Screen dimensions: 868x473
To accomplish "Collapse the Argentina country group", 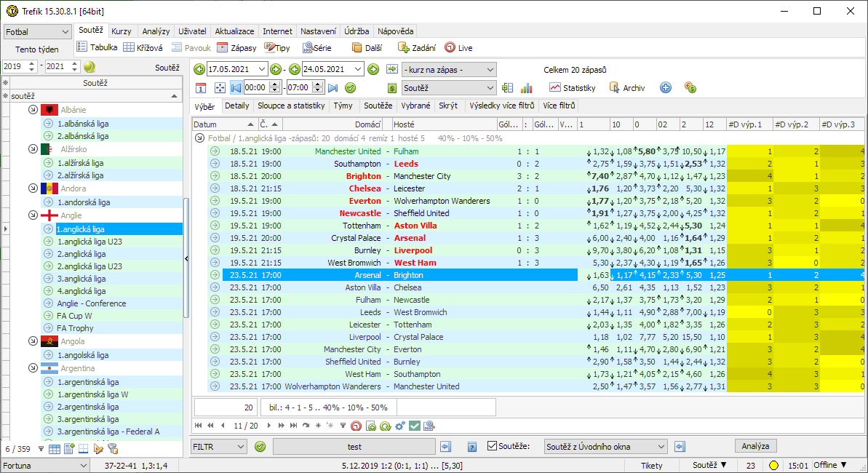I will click(33, 367).
